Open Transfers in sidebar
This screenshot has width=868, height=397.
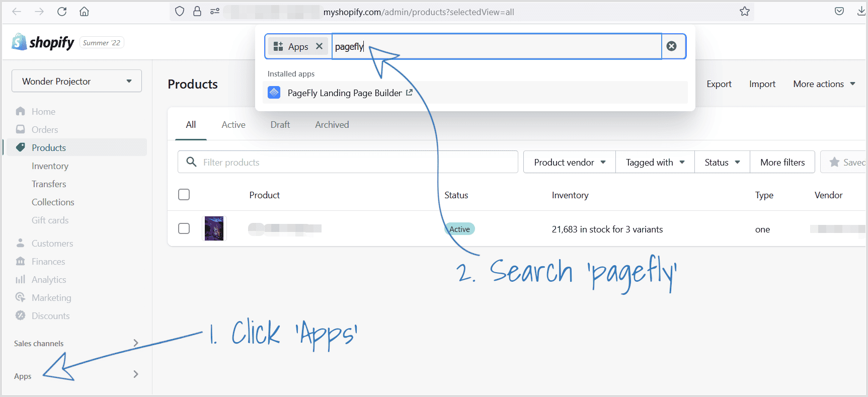[x=49, y=184]
